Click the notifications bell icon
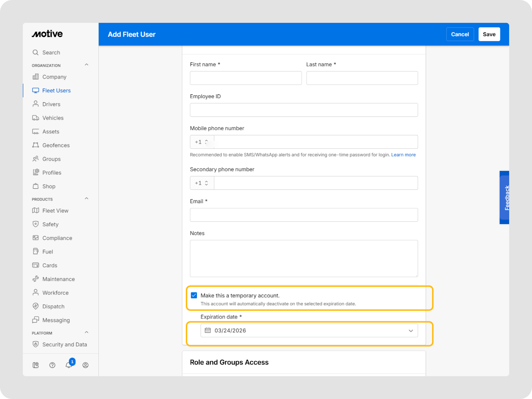Viewport: 532px width, 399px height. coord(69,365)
